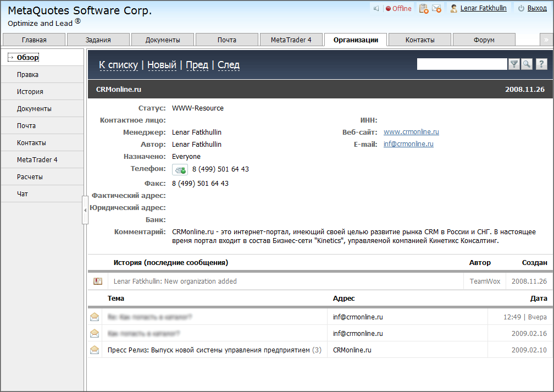Collapse the left sidebar with splitter arrow
The width and height of the screenshot is (554, 392).
[x=85, y=210]
